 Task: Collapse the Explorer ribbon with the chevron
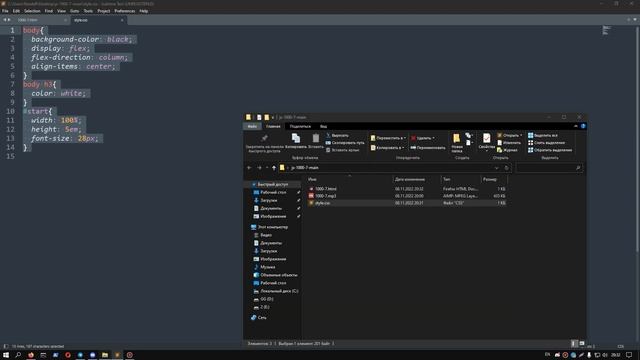pos(576,127)
